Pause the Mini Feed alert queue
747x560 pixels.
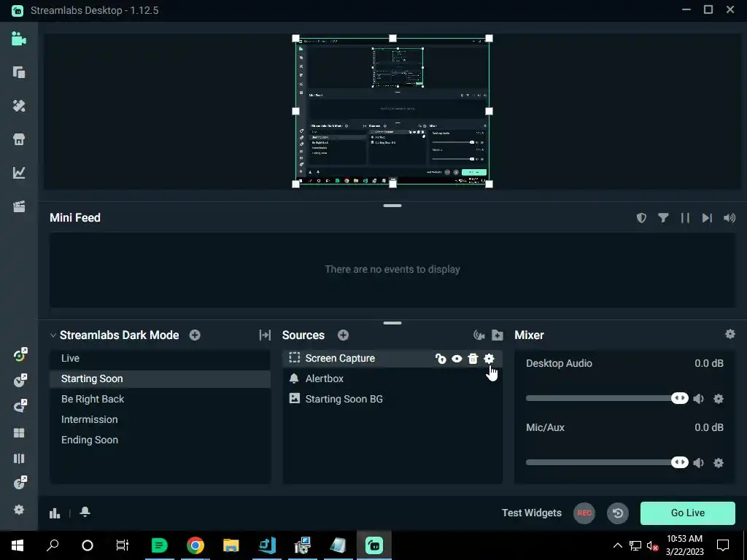[685, 217]
